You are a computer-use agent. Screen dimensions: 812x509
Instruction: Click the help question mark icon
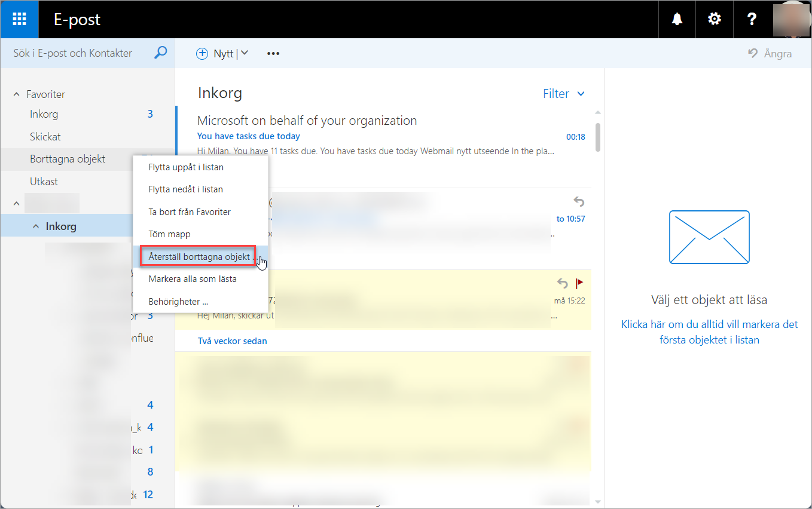pyautogui.click(x=752, y=19)
